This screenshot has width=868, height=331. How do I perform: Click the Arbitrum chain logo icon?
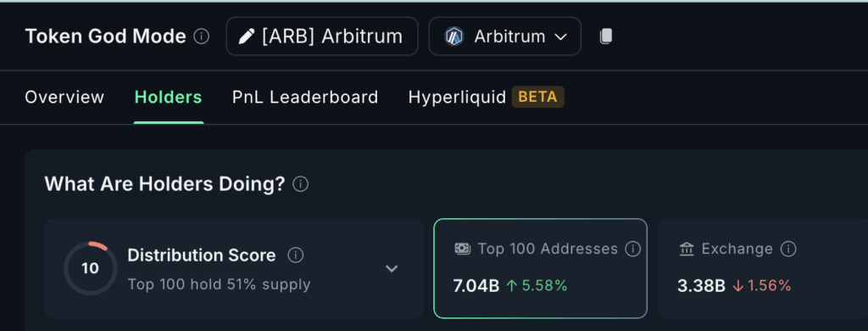point(454,36)
